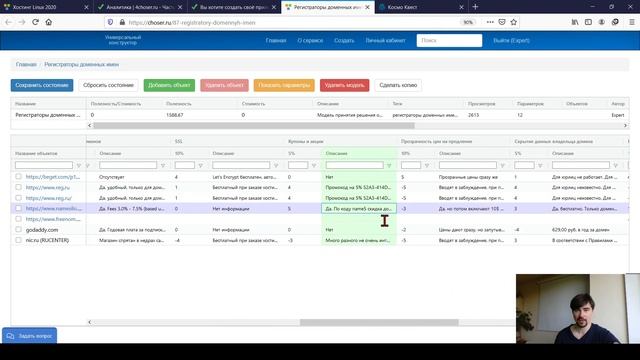
Task: Open filter icon for SSL 10% column
Action: pos(200,165)
